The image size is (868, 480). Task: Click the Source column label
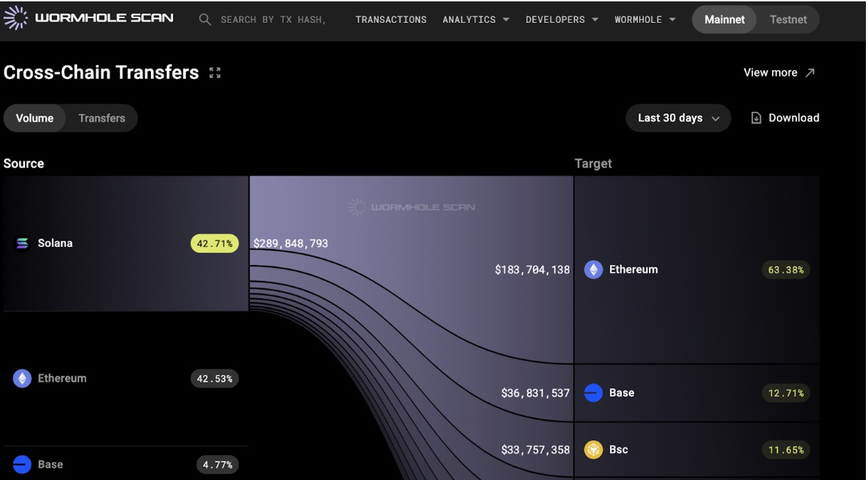tap(24, 163)
